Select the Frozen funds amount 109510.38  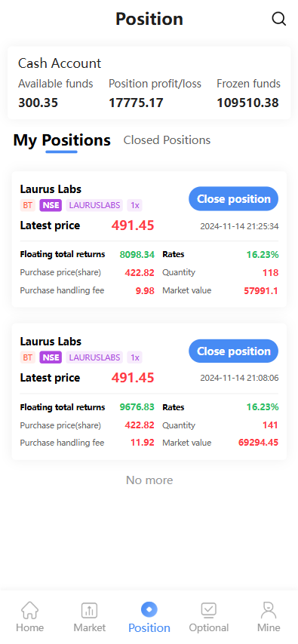tap(248, 103)
